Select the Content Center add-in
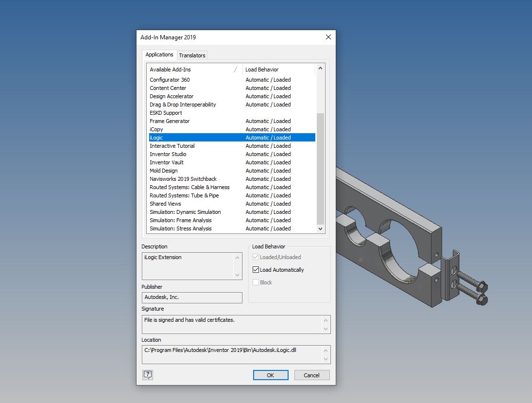 [169, 88]
